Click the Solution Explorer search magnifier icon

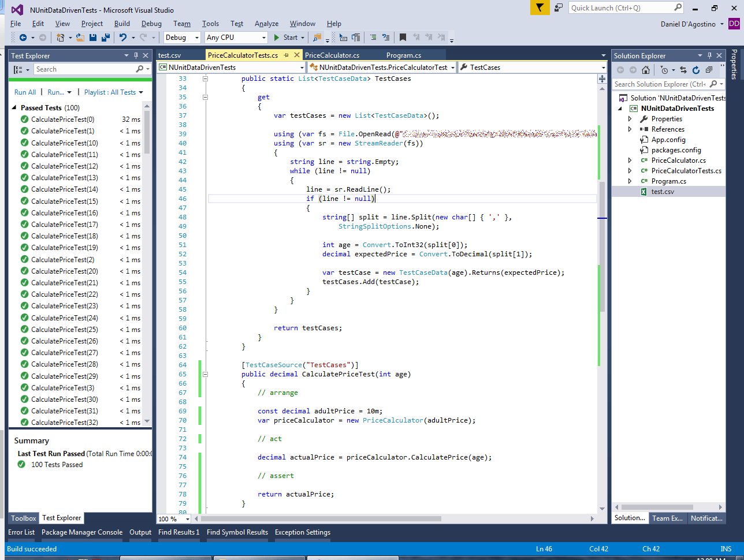[715, 84]
